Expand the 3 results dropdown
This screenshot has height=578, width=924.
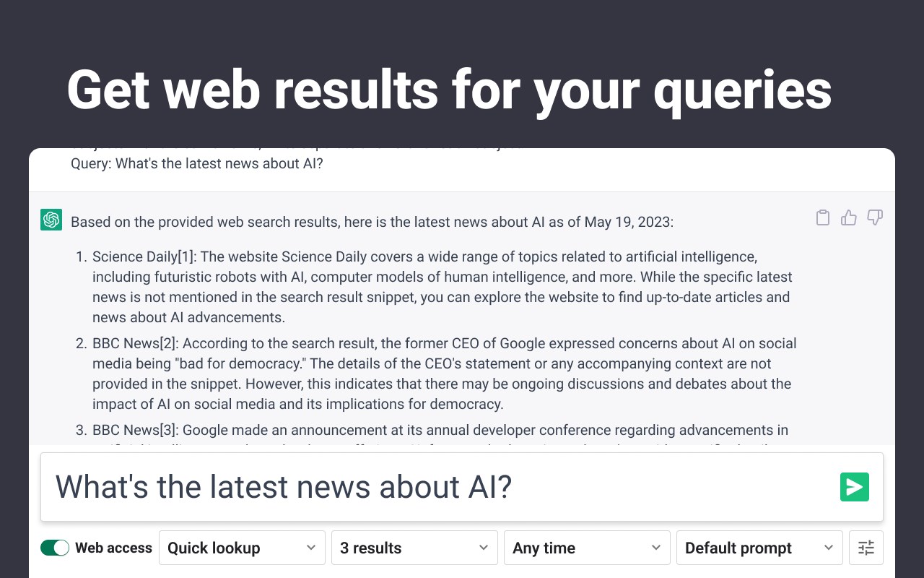click(x=414, y=548)
